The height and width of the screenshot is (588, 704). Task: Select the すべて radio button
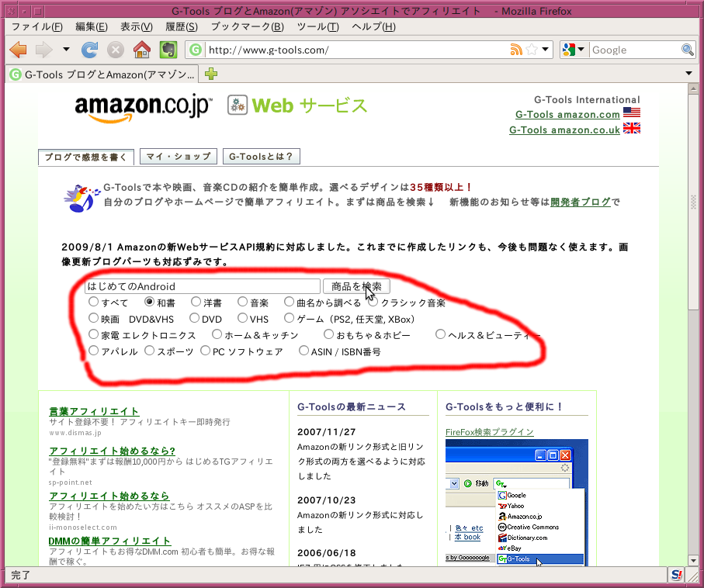coord(93,301)
